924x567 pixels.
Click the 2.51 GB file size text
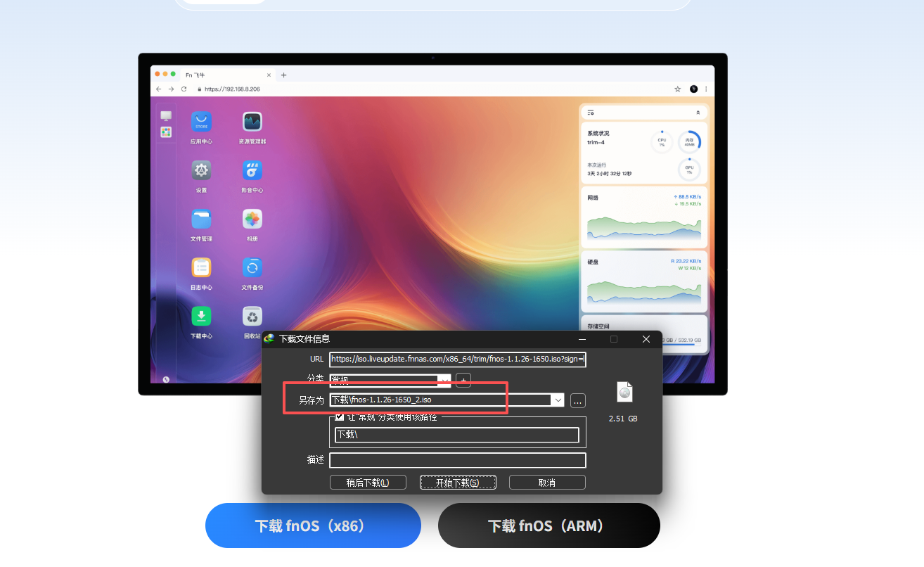(624, 419)
